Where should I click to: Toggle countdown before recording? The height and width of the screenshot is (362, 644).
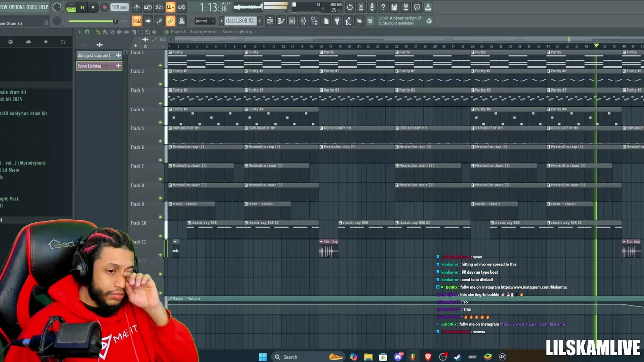(159, 7)
